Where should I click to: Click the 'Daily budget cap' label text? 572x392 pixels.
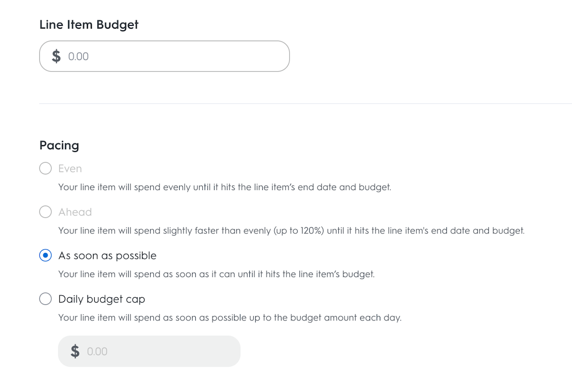(x=102, y=299)
